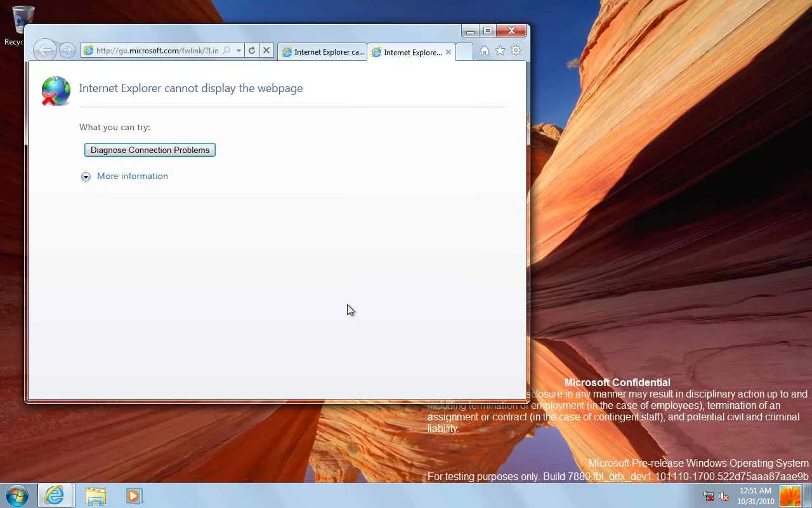
Task: Open Windows Explorer from the taskbar
Action: pos(96,495)
